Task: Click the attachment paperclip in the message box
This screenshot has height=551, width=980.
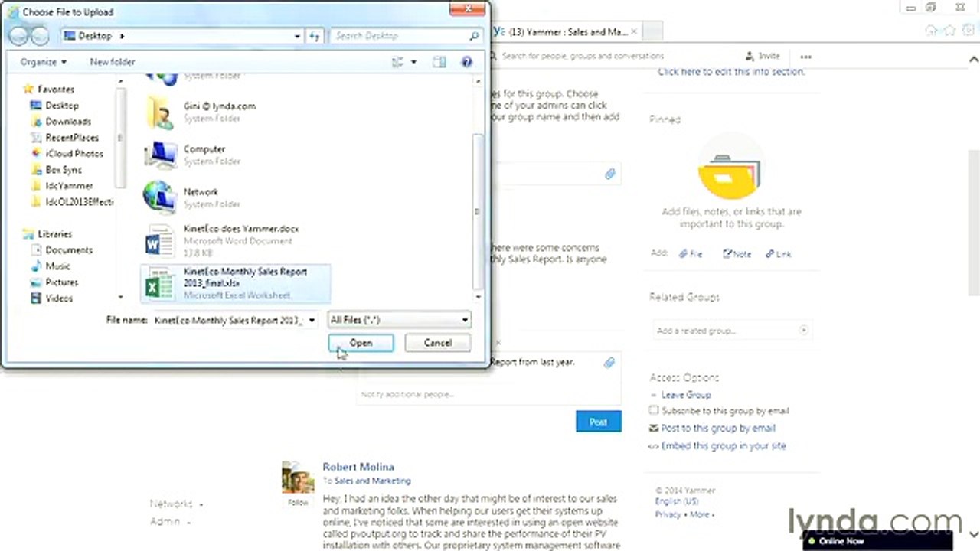Action: point(609,363)
